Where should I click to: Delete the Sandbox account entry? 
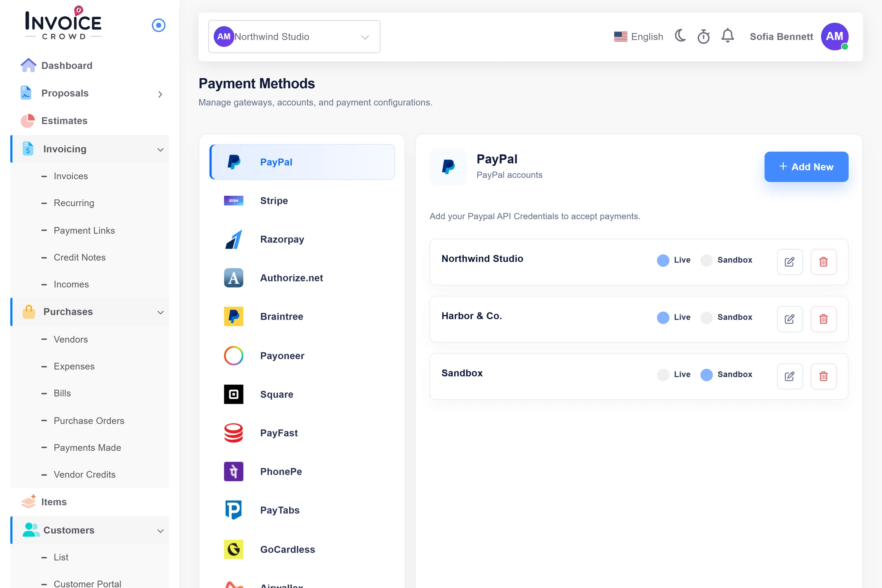[823, 376]
